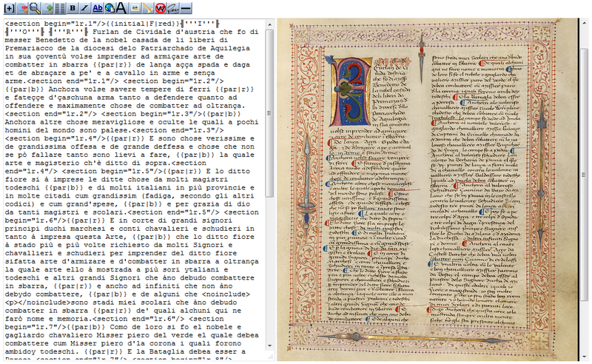Insert horizontal line icon
This screenshot has width=592, height=364.
click(x=186, y=8)
